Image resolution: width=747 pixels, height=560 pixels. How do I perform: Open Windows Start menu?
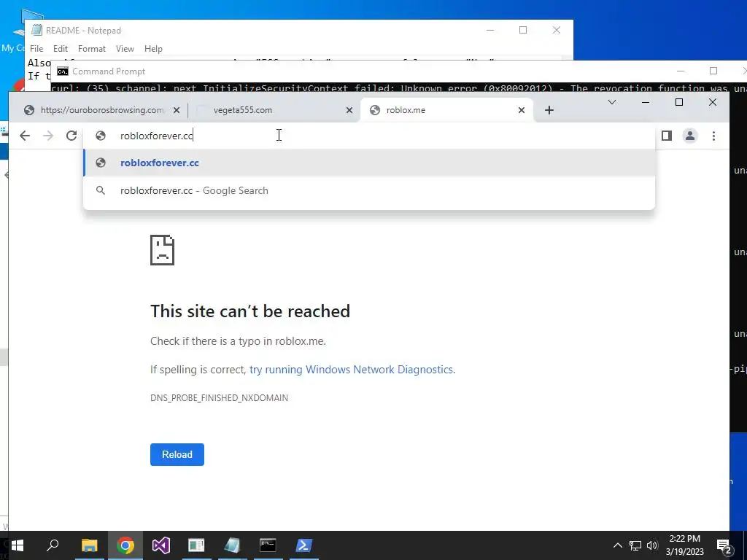click(18, 545)
